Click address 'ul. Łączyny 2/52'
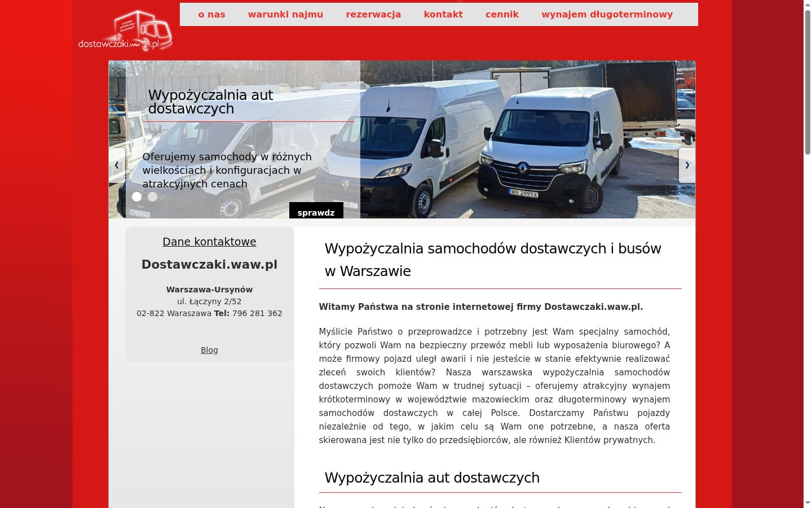The image size is (812, 508). click(x=209, y=301)
